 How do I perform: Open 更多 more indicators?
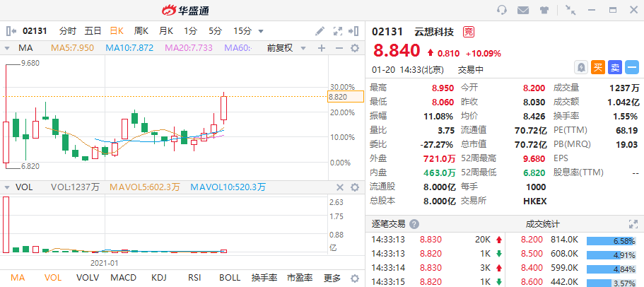click(332, 278)
